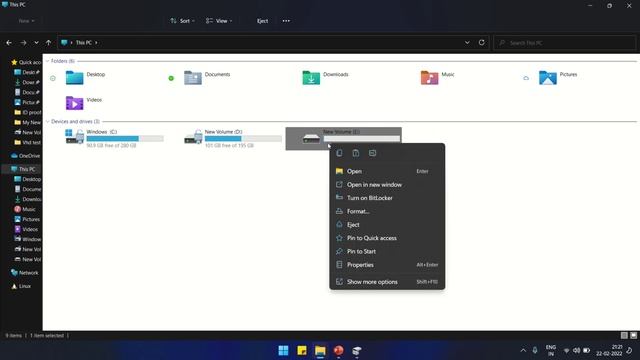
Task: Click the Search This PC field
Action: 565,43
